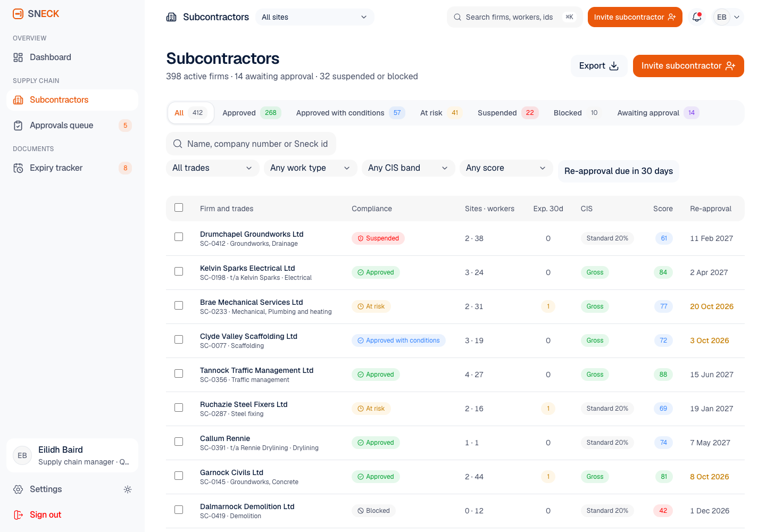Focus the Search firms, workers, ids box

515,17
